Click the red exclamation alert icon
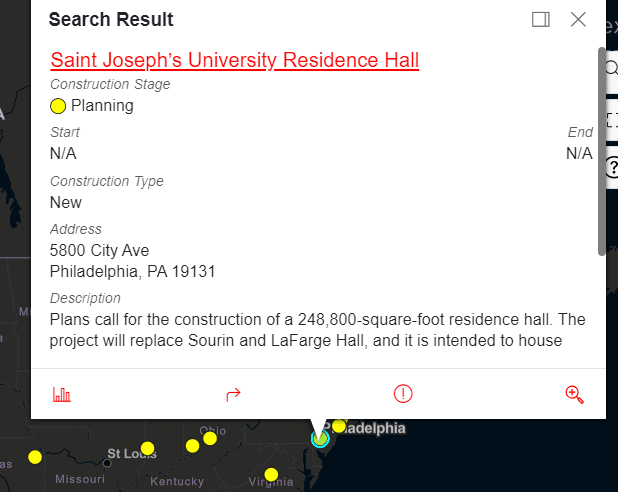The height and width of the screenshot is (492, 618). pos(403,394)
